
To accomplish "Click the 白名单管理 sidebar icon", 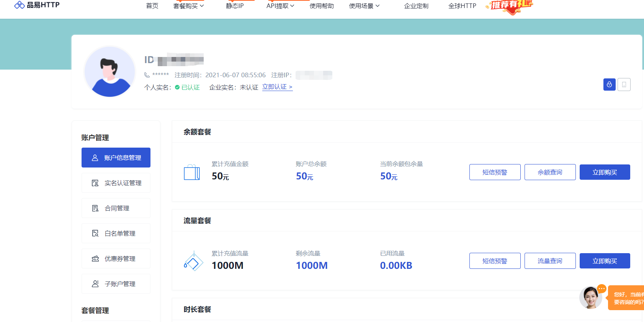I will pos(95,234).
